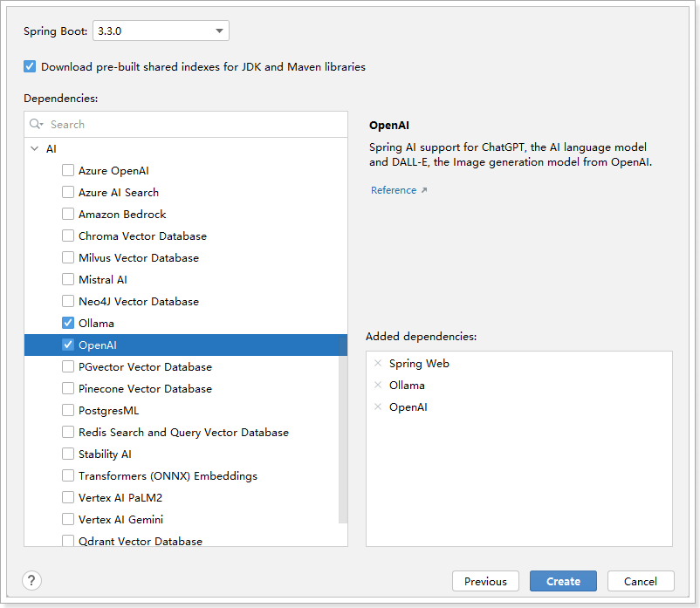Check the Neo4J Vector Database box

(x=68, y=302)
